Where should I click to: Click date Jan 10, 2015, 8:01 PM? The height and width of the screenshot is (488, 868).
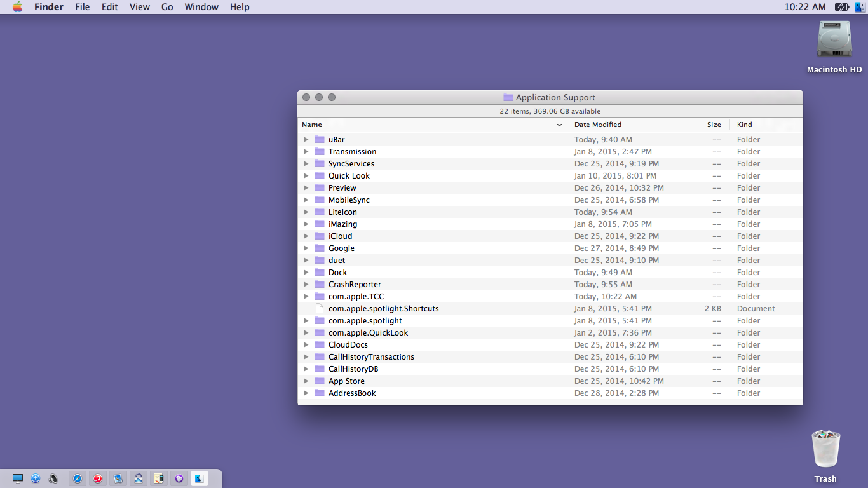[x=616, y=176]
